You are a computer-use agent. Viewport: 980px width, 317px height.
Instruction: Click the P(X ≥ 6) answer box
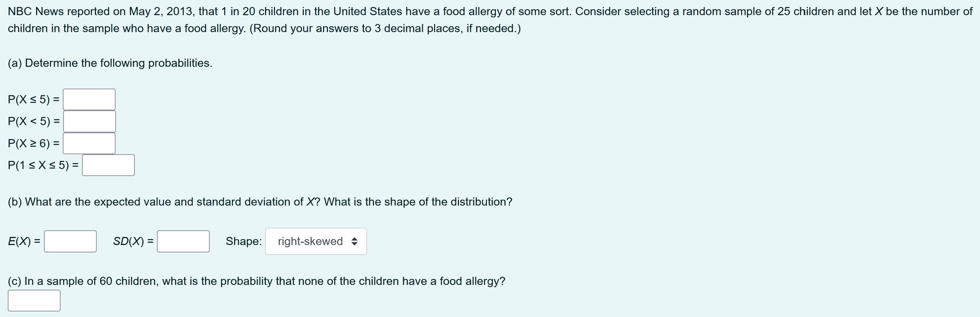point(90,143)
